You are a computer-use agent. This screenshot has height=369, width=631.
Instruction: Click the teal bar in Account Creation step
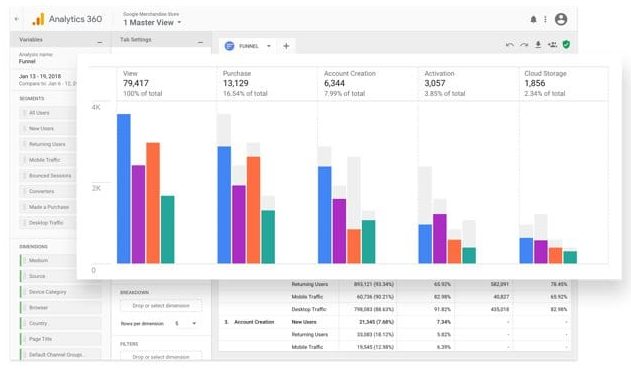pos(369,241)
